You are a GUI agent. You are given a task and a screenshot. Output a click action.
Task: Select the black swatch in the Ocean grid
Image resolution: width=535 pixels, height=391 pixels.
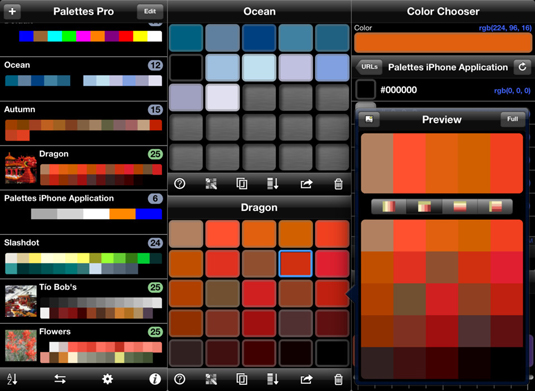coord(186,68)
